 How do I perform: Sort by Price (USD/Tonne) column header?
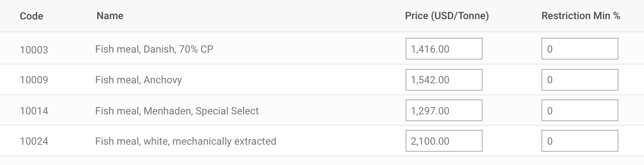(447, 16)
